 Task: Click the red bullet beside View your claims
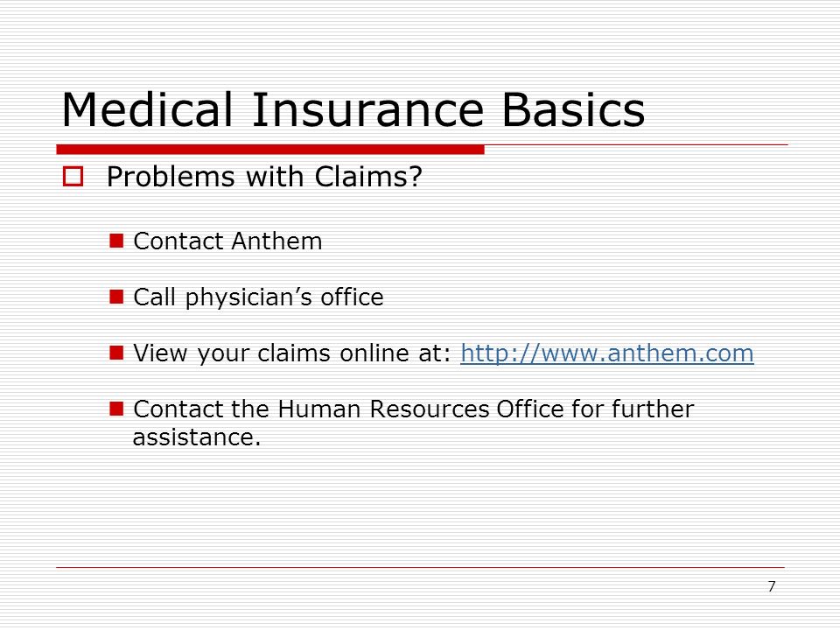pyautogui.click(x=116, y=353)
